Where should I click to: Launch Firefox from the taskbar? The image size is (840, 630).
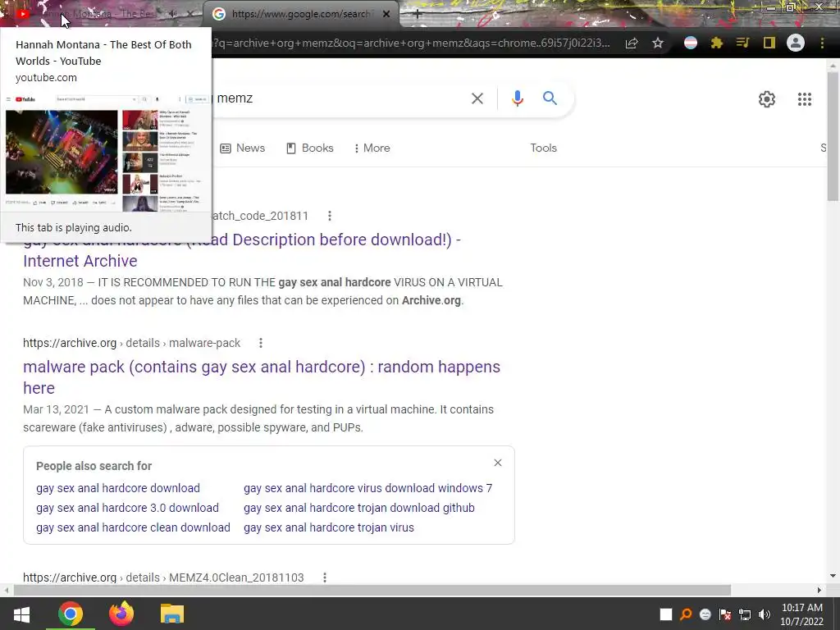(x=121, y=614)
